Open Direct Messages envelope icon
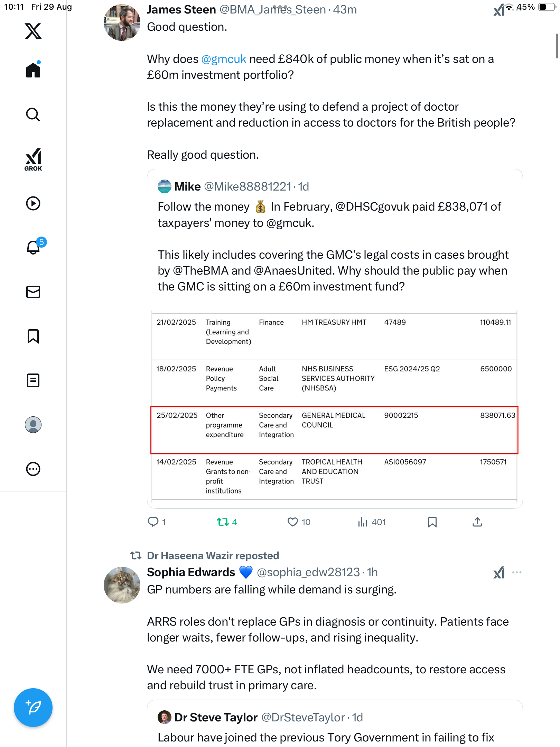Screen dimensions: 560x747 [x=33, y=292]
